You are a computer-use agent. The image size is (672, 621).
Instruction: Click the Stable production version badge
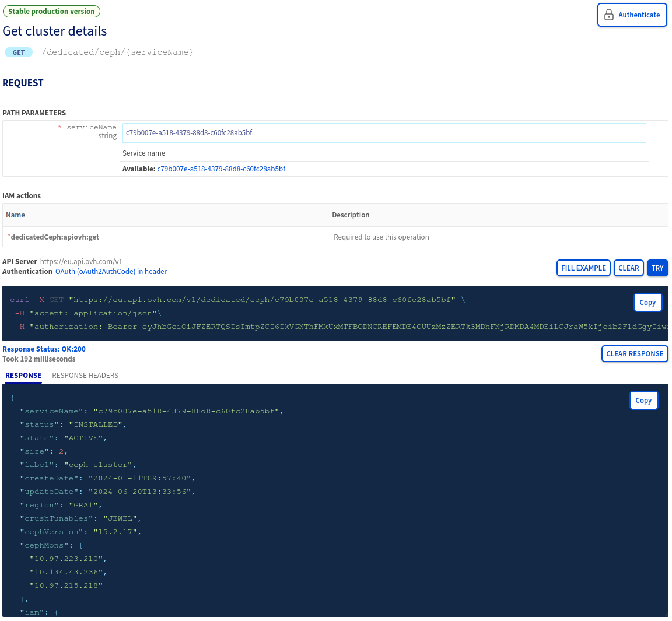click(x=51, y=11)
